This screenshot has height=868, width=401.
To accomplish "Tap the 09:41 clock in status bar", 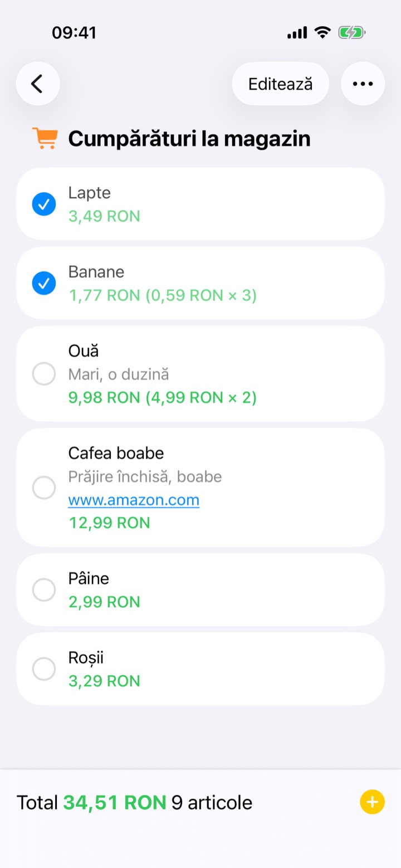I will [74, 33].
